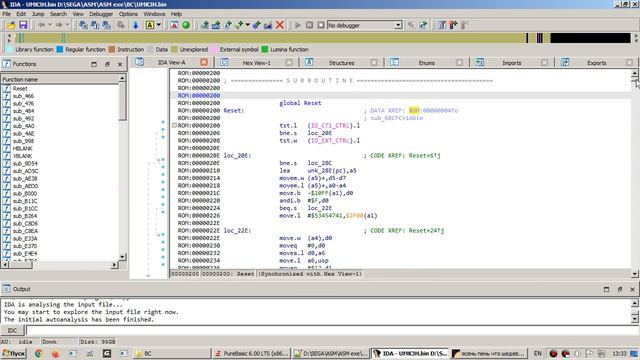Select HBLANK in Functions list
Screen dimensions: 640x360
tap(22, 149)
